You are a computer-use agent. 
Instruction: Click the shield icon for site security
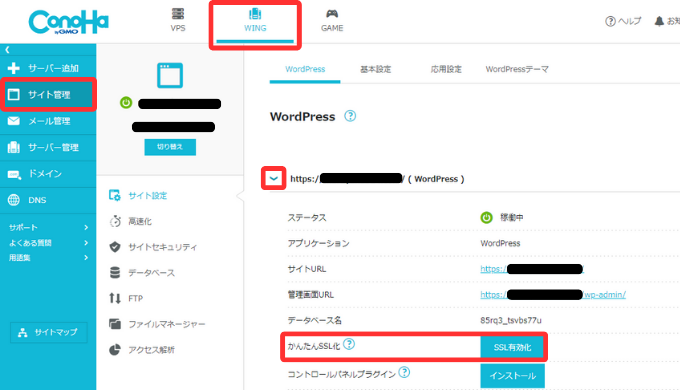point(115,247)
